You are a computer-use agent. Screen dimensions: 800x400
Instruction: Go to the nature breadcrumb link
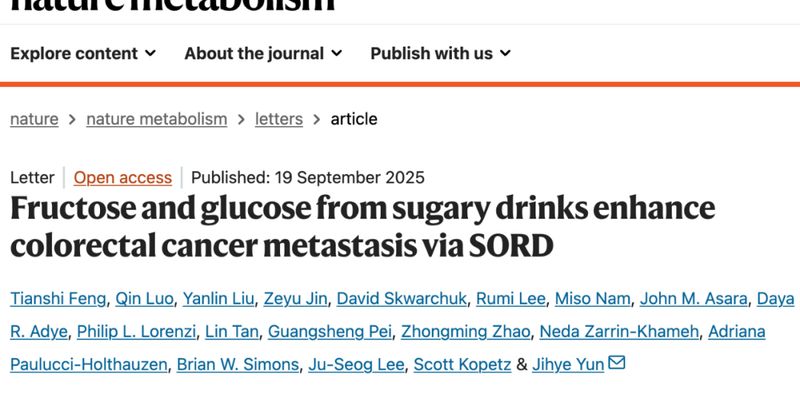34,119
